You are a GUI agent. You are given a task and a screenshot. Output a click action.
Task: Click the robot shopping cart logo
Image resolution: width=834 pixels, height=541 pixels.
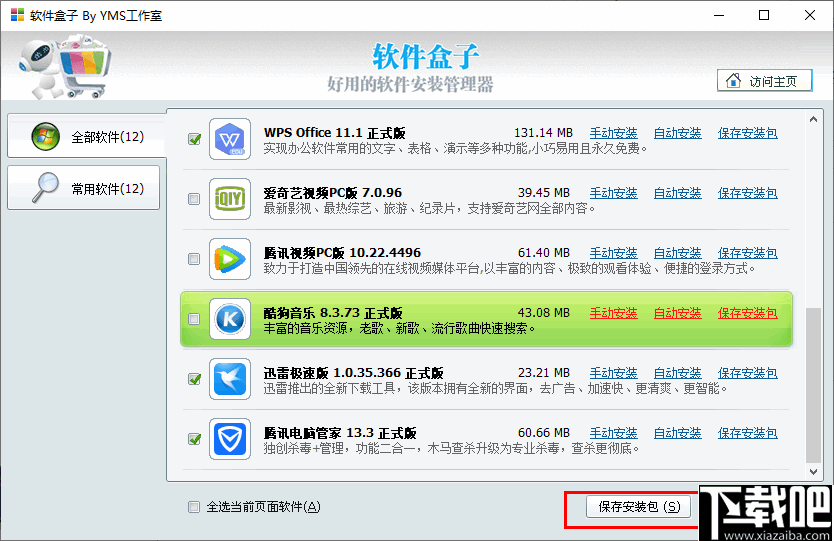pos(65,66)
